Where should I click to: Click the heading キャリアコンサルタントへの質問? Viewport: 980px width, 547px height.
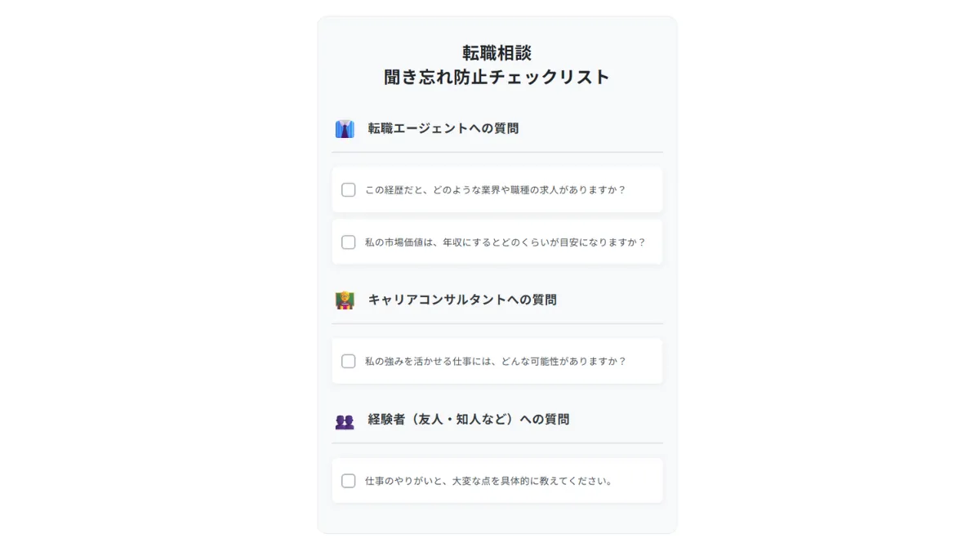[463, 300]
